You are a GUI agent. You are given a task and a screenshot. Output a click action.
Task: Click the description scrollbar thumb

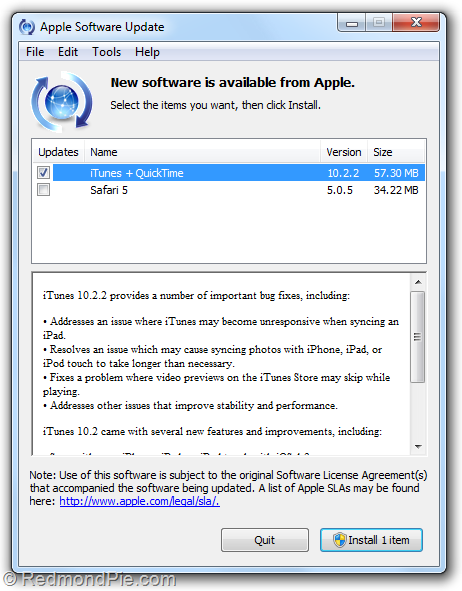click(x=418, y=337)
